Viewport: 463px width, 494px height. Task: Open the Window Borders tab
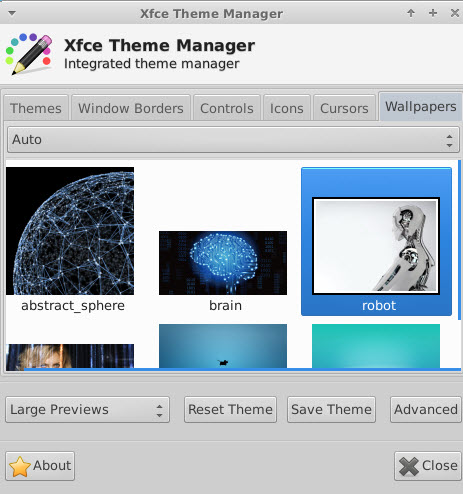click(131, 108)
